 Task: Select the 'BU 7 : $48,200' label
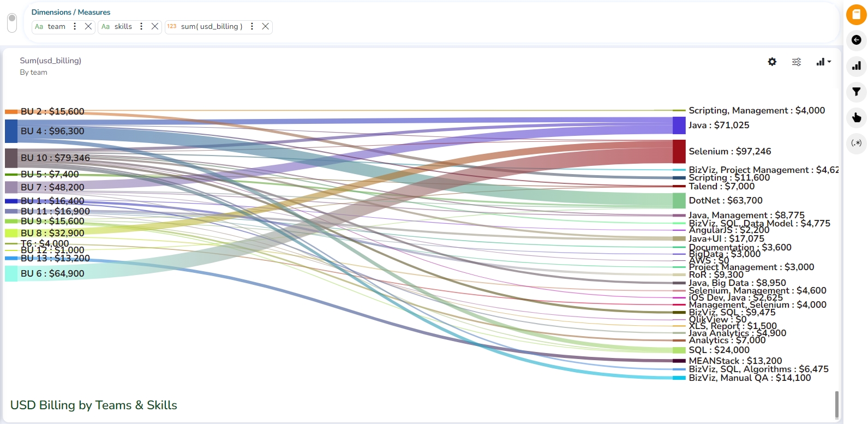52,187
